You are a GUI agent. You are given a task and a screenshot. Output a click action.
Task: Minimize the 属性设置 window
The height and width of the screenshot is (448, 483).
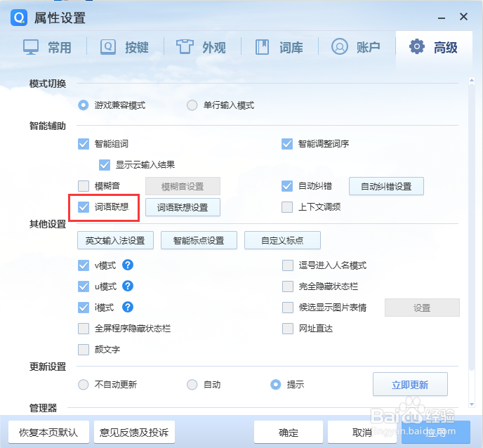[x=441, y=18]
